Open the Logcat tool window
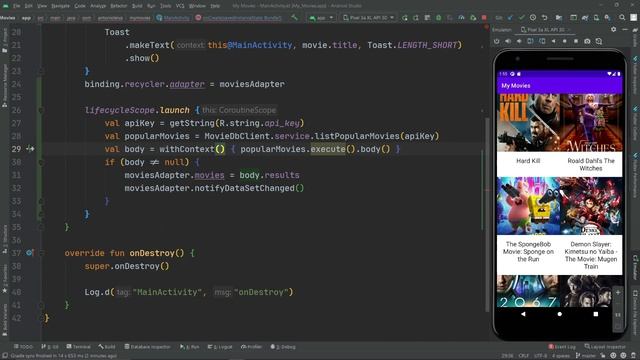 (x=220, y=347)
